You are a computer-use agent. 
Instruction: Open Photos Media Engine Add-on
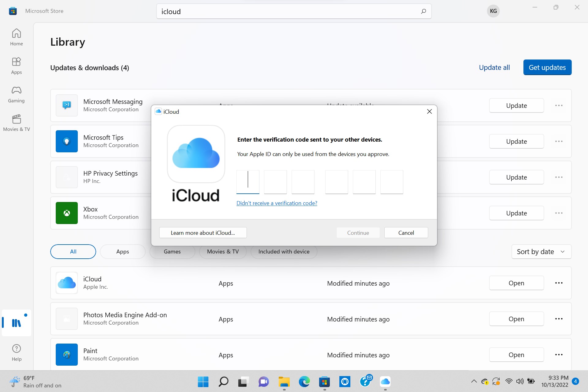[516, 319]
